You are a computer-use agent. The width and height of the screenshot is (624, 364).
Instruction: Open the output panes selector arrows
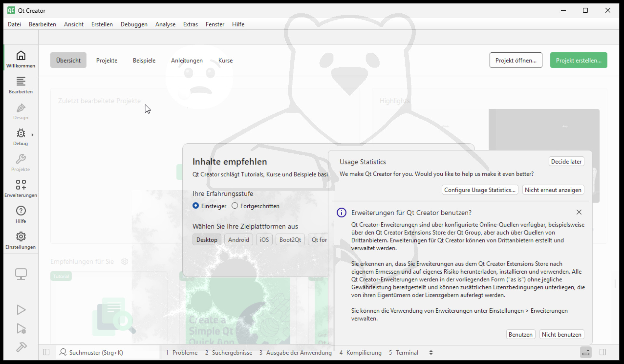pyautogui.click(x=431, y=352)
